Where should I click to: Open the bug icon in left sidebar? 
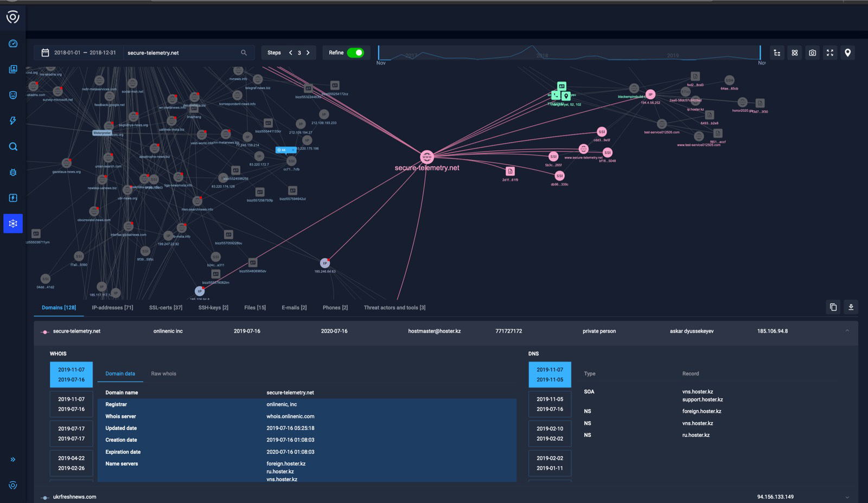(13, 172)
